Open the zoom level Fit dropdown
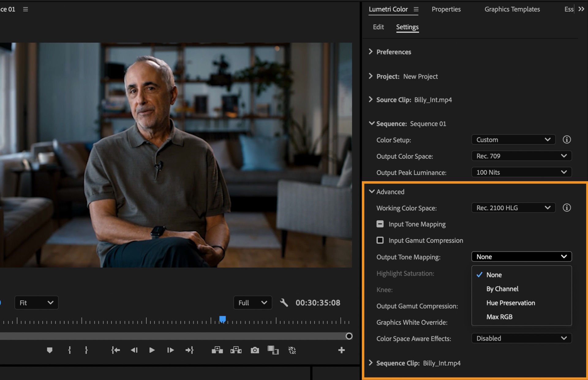 click(x=36, y=302)
